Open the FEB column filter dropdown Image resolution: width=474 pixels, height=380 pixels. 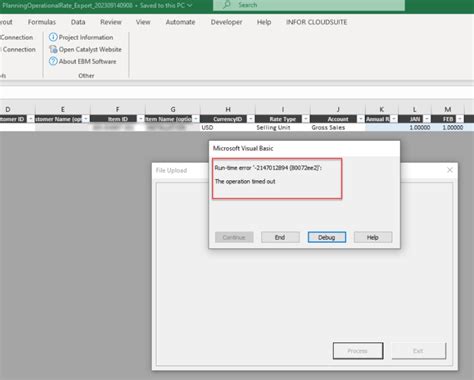tap(460, 119)
